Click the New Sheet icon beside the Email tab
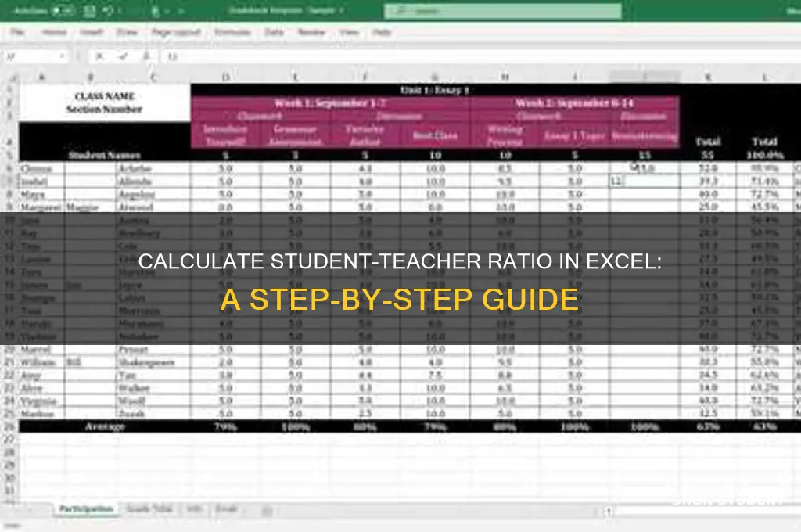 coord(267,511)
